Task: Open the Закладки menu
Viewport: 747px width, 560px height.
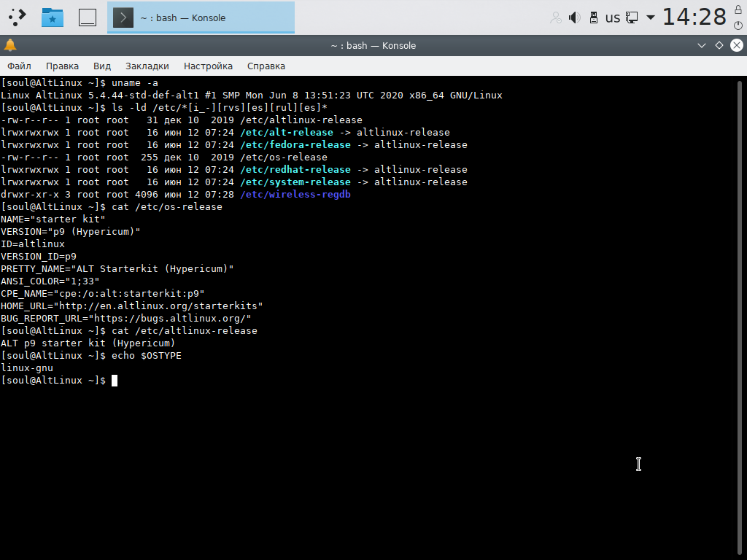Action: click(x=147, y=66)
